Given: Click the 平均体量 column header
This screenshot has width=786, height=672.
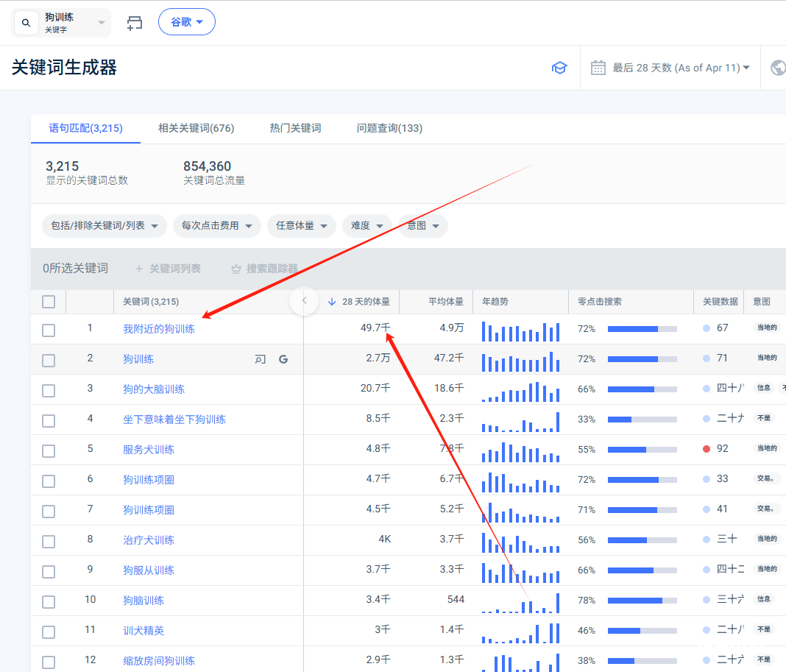Looking at the screenshot, I should pos(446,302).
